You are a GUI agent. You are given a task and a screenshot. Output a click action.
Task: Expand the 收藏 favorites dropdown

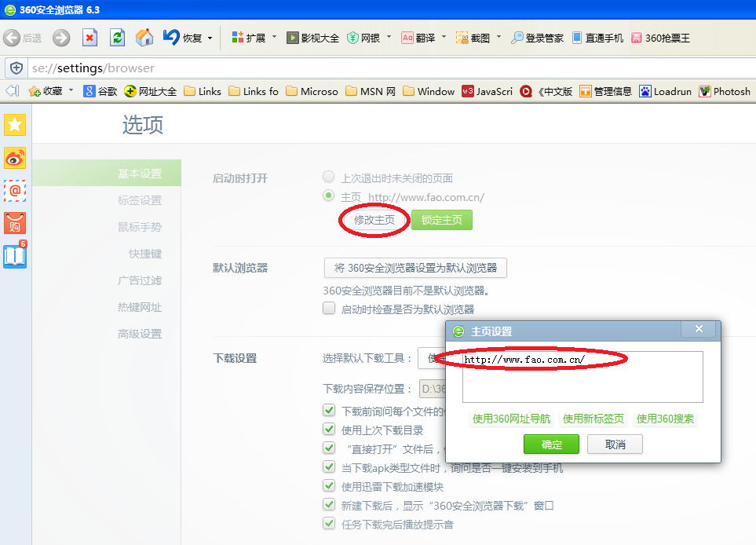click(71, 90)
